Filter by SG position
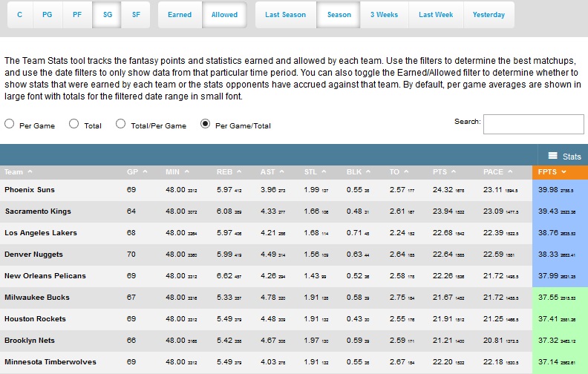The width and height of the screenshot is (588, 374). coord(107,15)
